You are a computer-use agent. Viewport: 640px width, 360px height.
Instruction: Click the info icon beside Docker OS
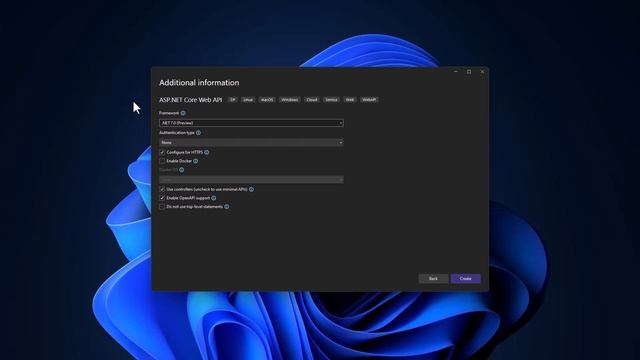(182, 170)
